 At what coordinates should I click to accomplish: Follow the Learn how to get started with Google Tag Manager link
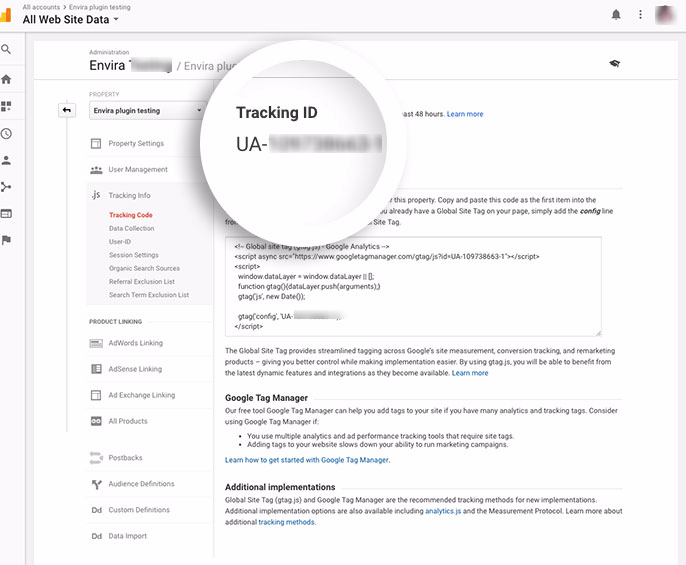tap(307, 460)
